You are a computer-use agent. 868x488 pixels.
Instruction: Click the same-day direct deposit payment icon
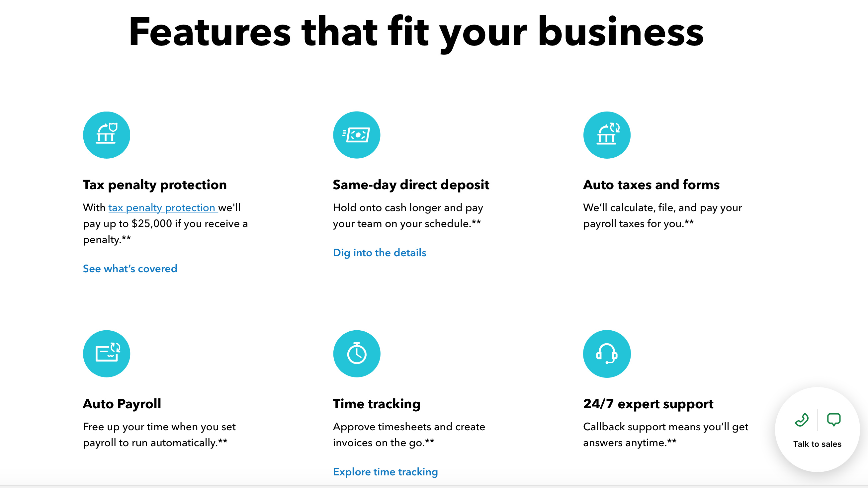357,135
